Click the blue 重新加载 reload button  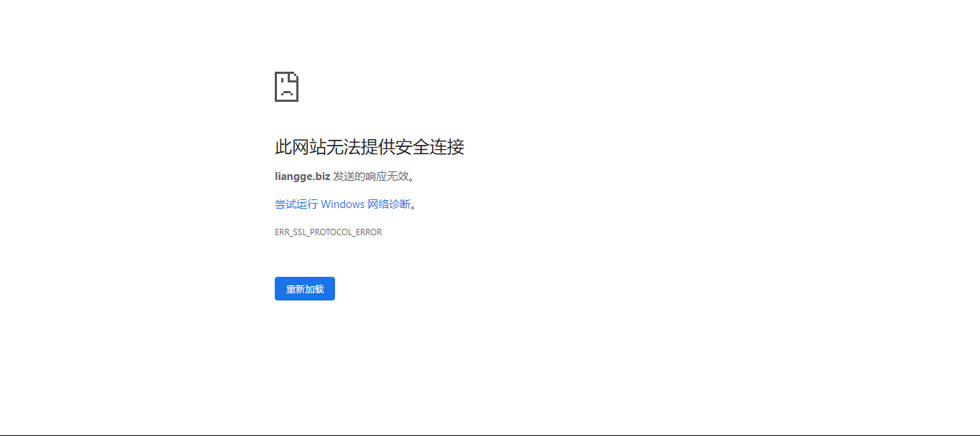[305, 289]
